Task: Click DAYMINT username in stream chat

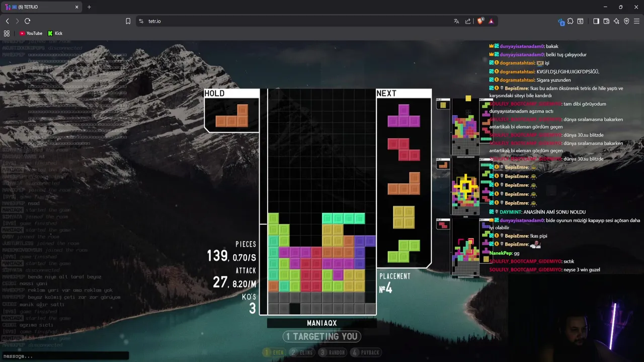Action: point(510,212)
